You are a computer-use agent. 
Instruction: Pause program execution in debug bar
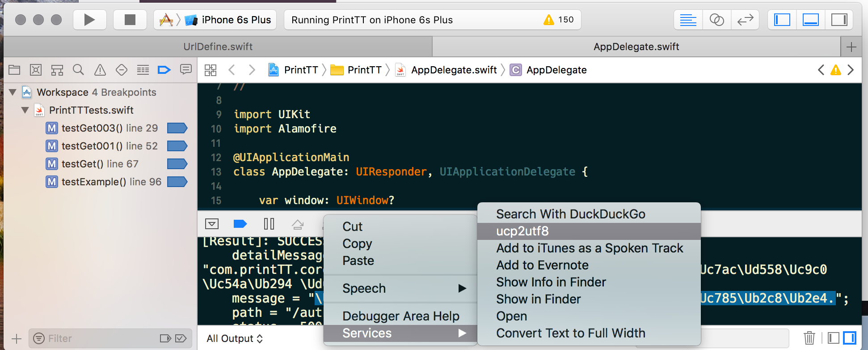(x=269, y=224)
